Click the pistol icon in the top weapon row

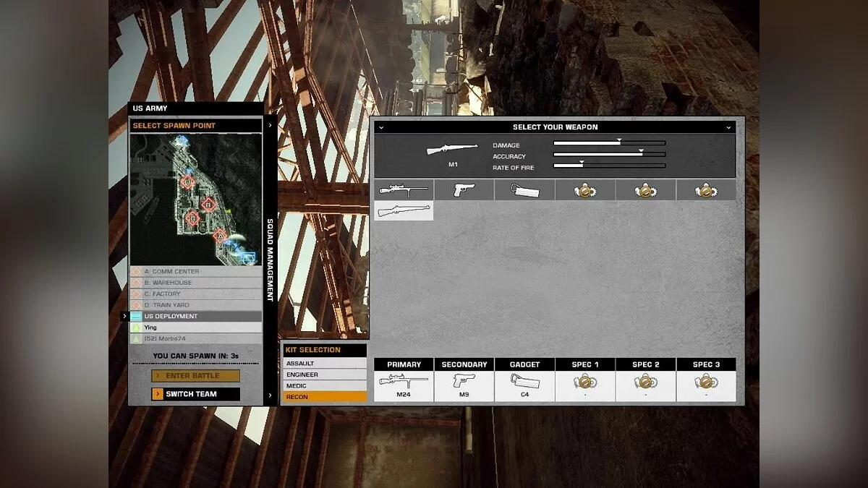click(464, 190)
